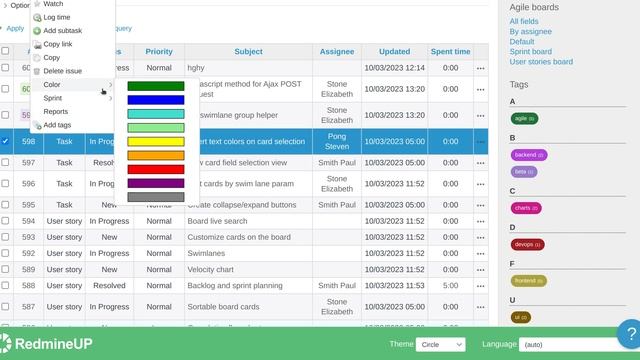
Task: Check the box for issue 597
Action: point(5,162)
